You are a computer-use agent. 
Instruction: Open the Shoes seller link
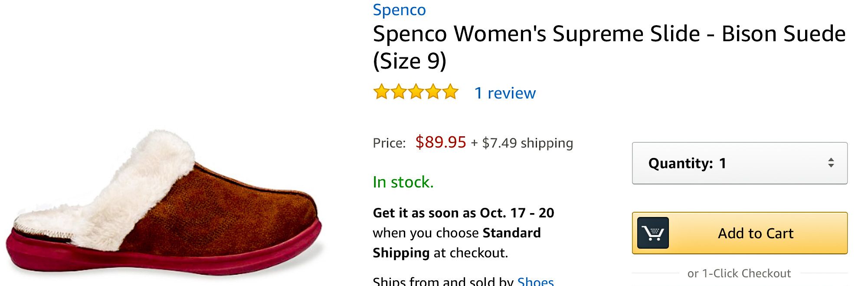[x=535, y=281]
